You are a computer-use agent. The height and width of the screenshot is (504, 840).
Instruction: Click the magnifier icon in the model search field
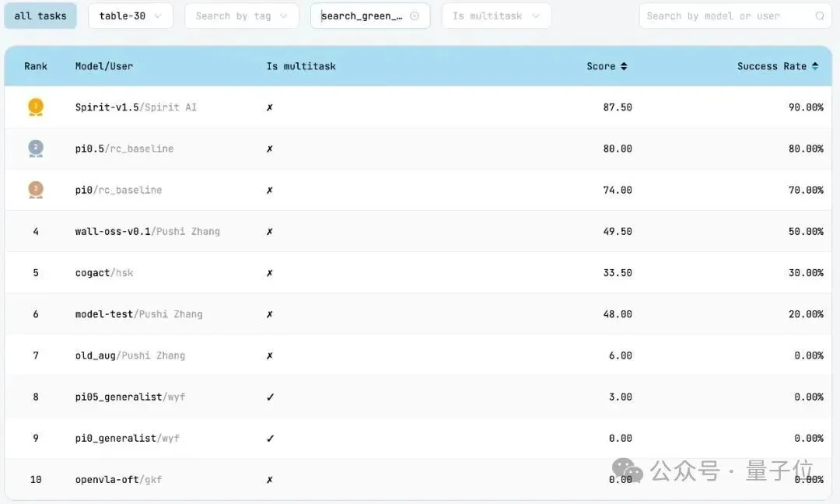coord(821,16)
